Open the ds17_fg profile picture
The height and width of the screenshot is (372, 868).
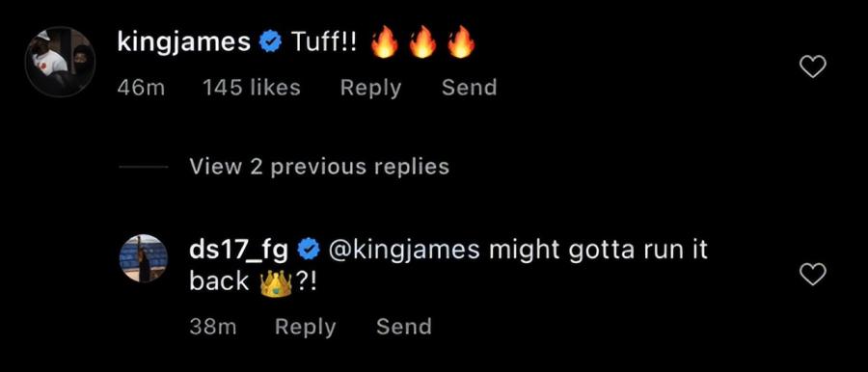[144, 258]
